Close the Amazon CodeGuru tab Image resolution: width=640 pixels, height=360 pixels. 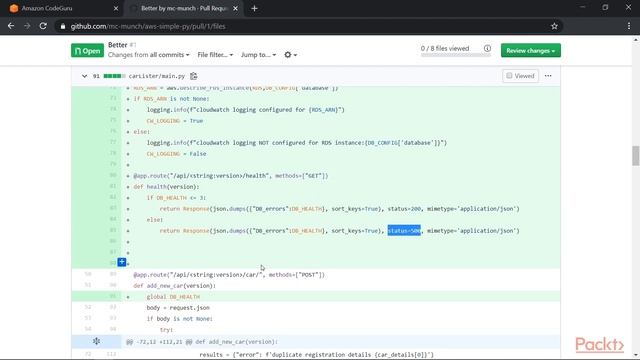tap(116, 8)
